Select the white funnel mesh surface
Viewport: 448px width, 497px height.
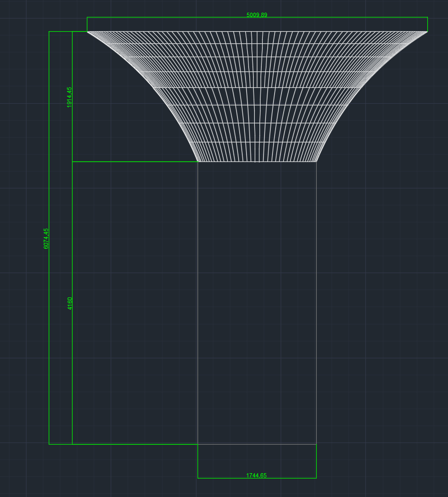tap(257, 95)
